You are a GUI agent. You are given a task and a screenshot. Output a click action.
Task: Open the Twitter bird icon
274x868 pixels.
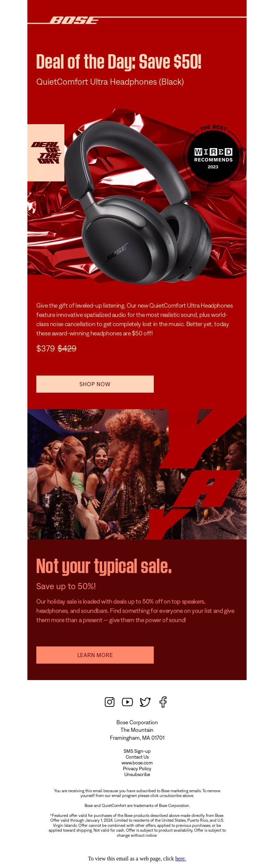pyautogui.click(x=145, y=702)
